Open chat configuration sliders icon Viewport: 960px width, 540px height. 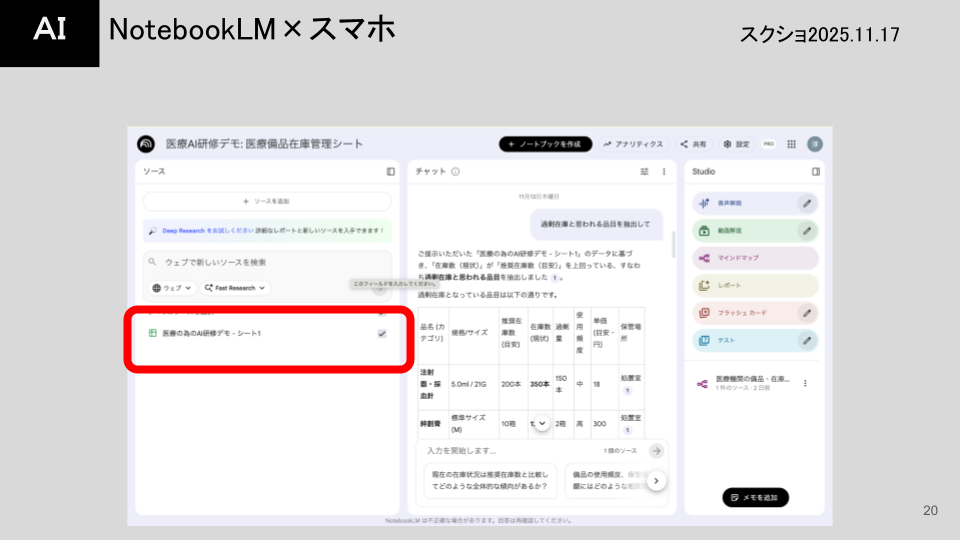(x=645, y=172)
